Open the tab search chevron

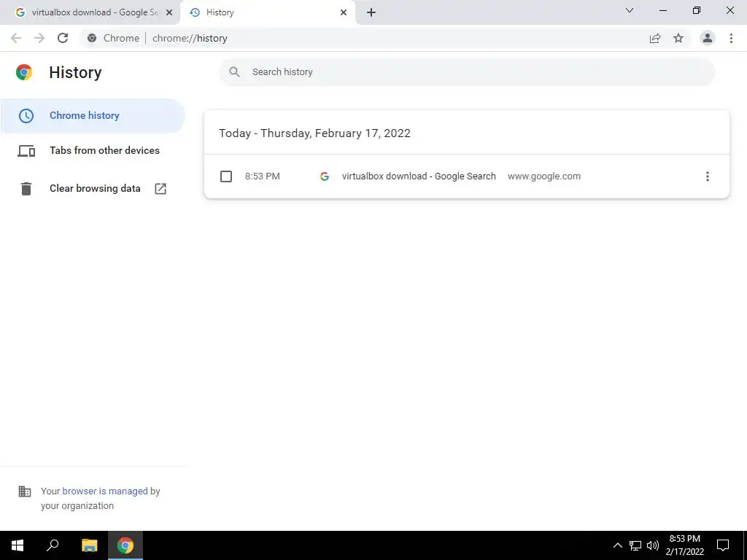[630, 10]
